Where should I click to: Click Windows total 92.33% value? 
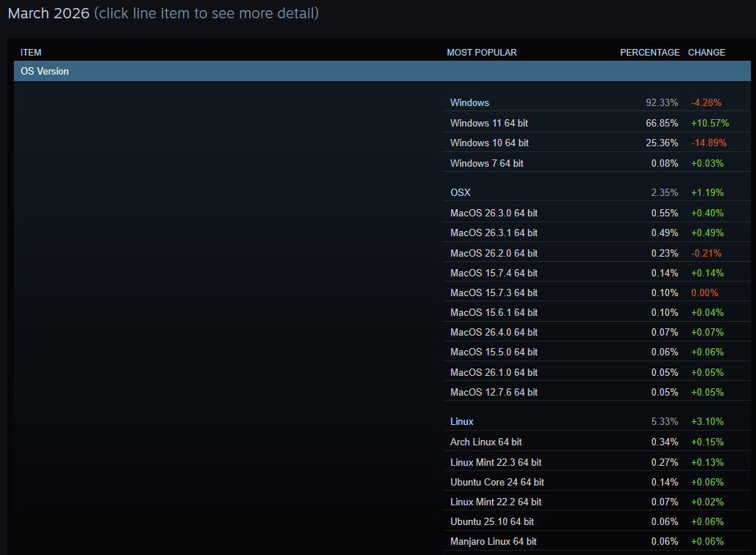pos(662,102)
